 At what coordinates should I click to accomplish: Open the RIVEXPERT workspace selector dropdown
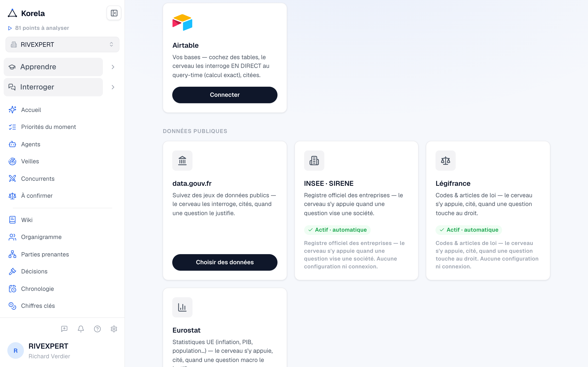62,45
